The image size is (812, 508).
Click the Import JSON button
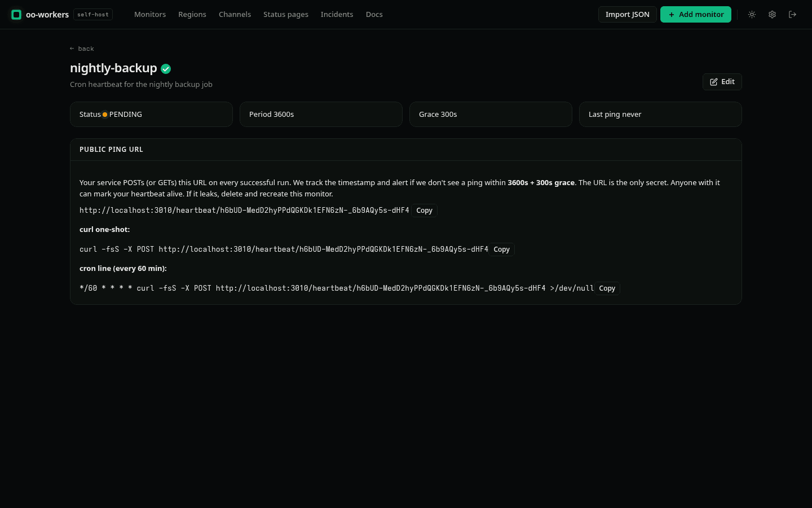pyautogui.click(x=627, y=15)
